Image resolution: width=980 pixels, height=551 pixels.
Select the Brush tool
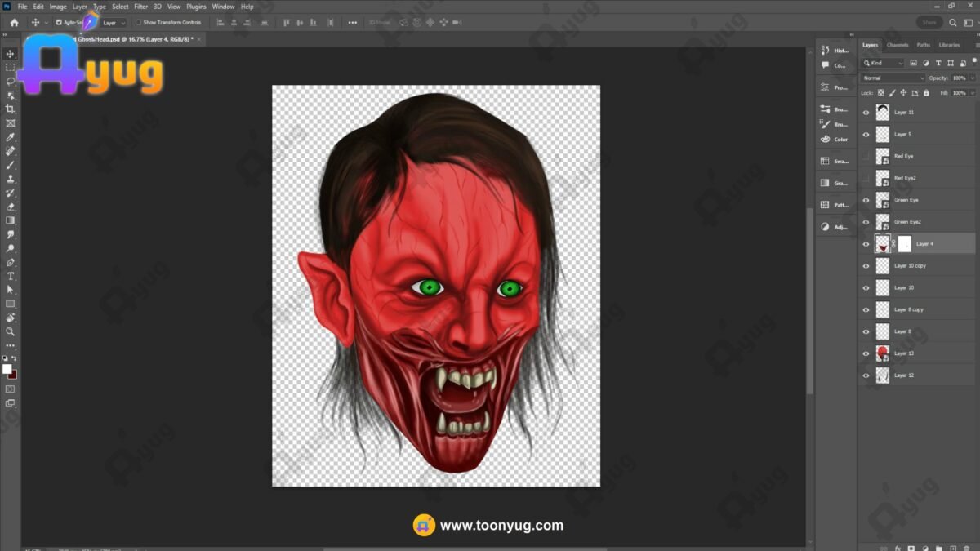point(11,165)
